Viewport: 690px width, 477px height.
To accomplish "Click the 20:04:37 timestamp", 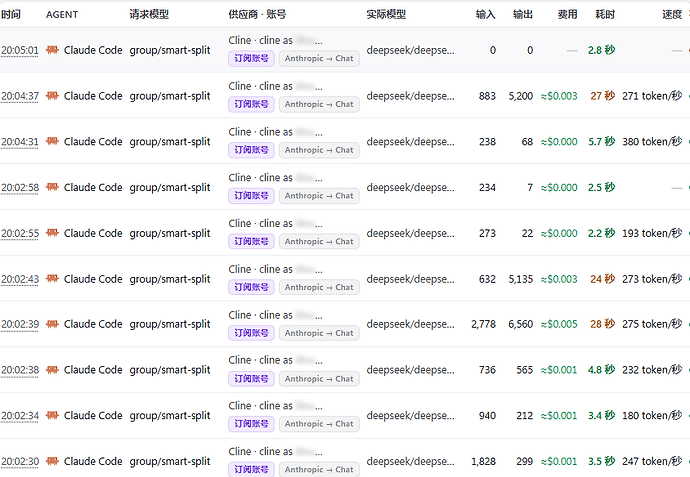I will tap(20, 96).
